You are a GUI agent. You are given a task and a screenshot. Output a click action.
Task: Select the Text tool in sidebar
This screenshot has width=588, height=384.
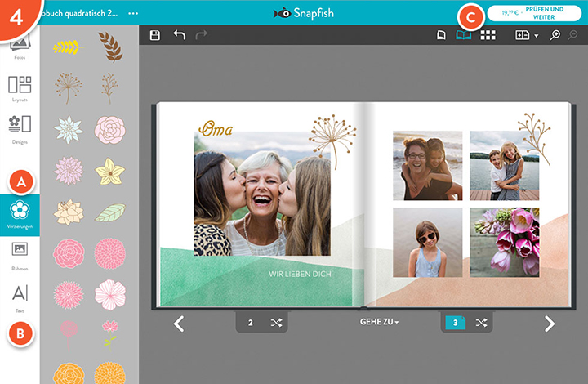(20, 299)
